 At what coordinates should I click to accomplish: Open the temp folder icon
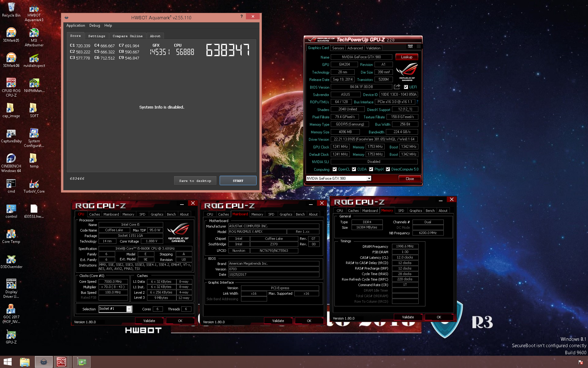click(34, 161)
